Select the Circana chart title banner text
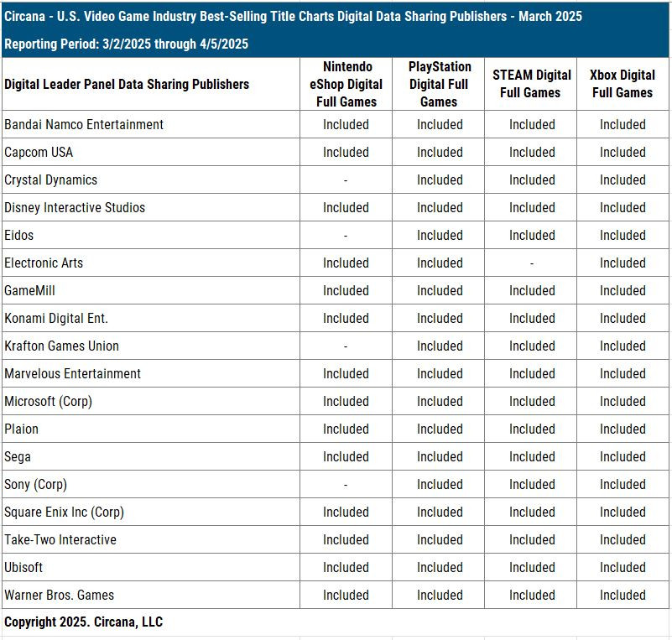Viewport: 672px width, 640px height. tap(293, 16)
